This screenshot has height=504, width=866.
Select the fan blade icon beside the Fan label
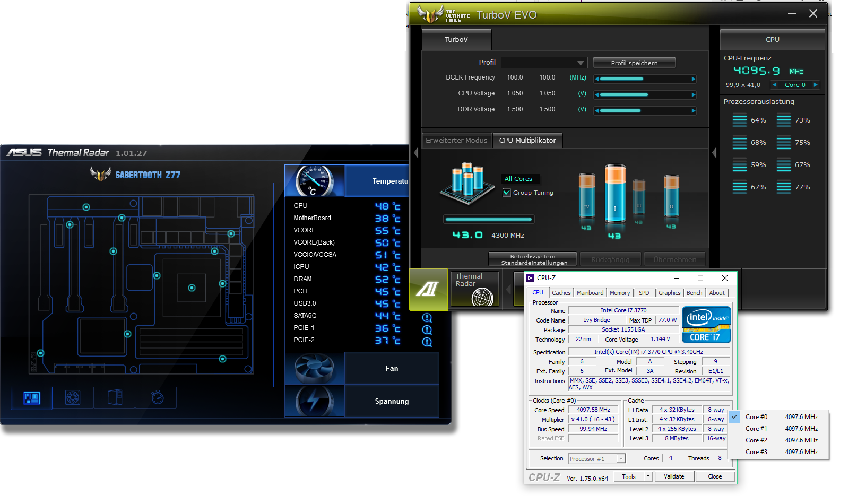point(315,368)
